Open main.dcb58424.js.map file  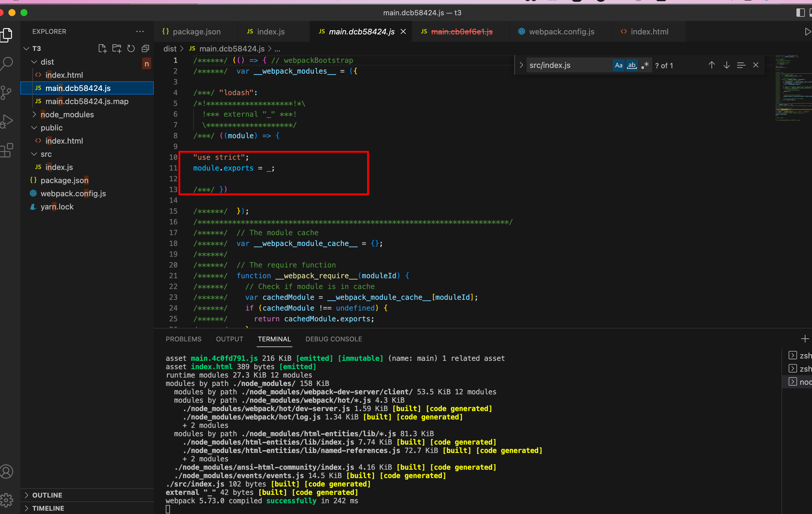pos(87,101)
